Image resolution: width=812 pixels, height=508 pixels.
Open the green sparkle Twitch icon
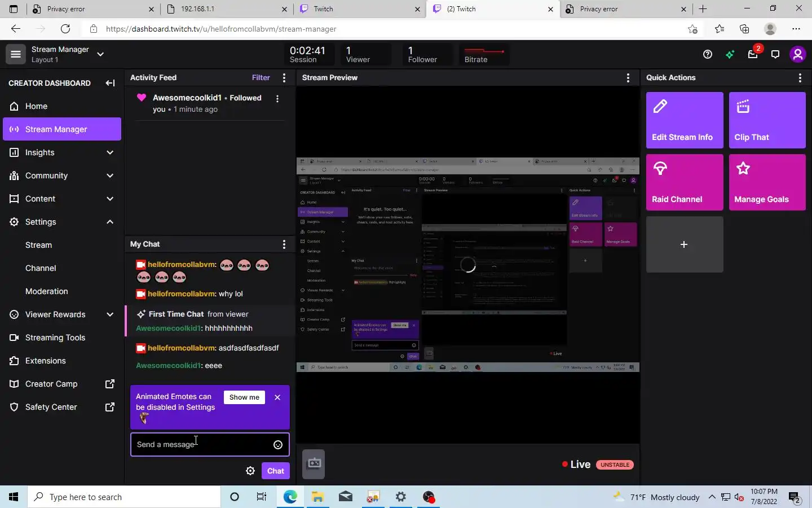coord(730,54)
